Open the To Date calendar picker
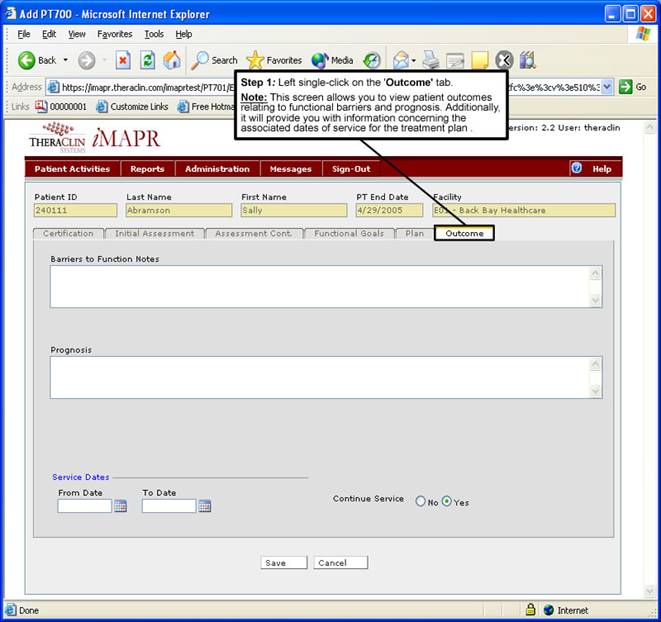Screen dimensions: 661x622 point(204,507)
